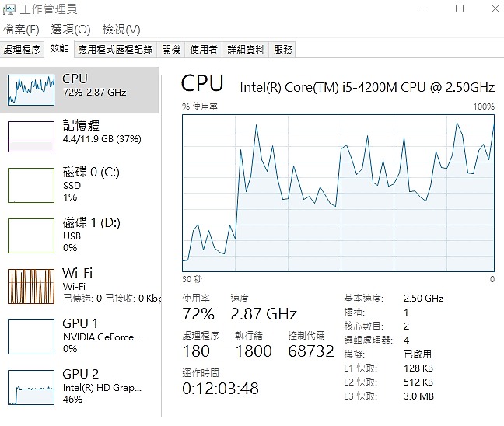504x426 pixels.
Task: Select the Memory (記憶體) usage thumbnail
Action: [x=31, y=136]
